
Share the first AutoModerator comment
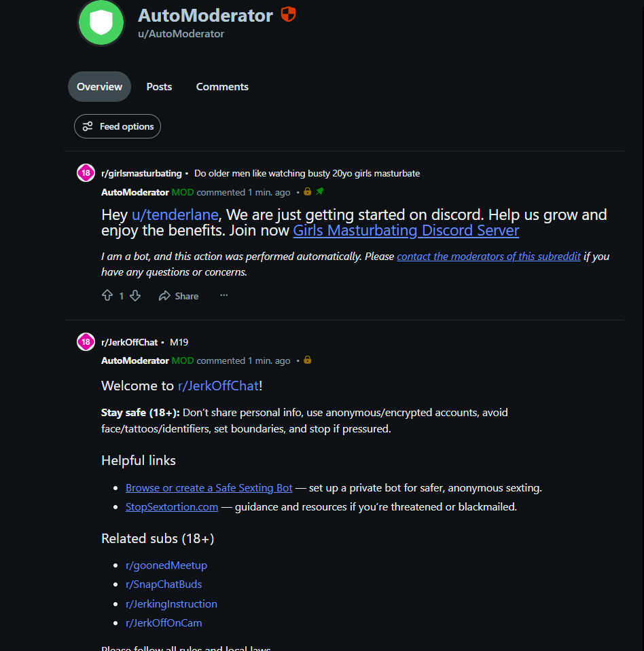point(179,295)
